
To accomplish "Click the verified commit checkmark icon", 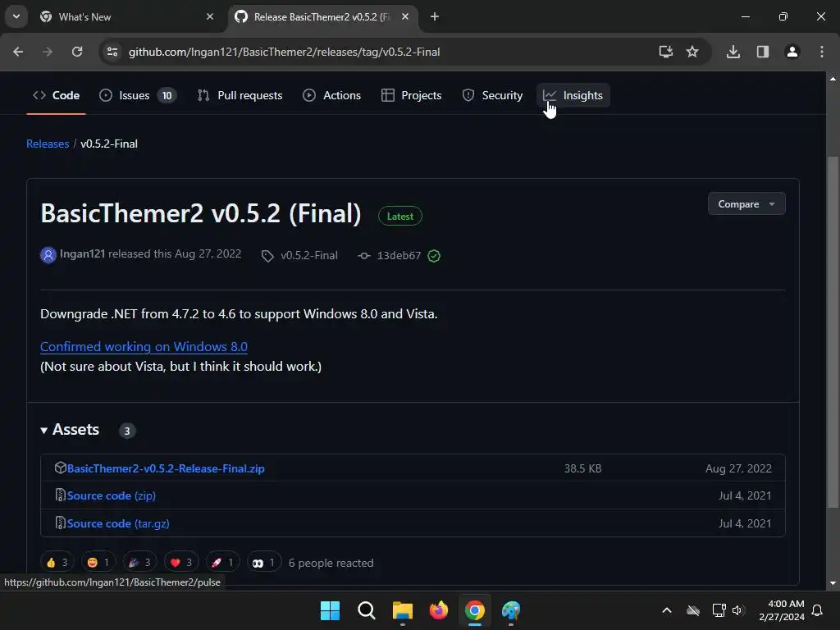I will (434, 256).
